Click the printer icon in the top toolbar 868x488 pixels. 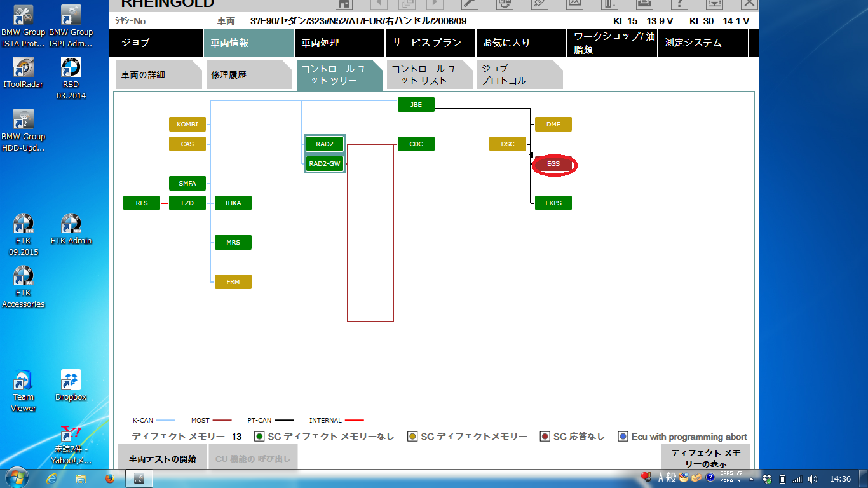click(x=644, y=3)
